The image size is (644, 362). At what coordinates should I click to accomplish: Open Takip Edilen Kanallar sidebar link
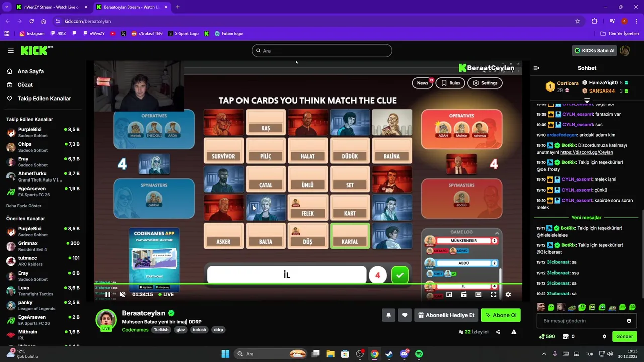pos(44,99)
